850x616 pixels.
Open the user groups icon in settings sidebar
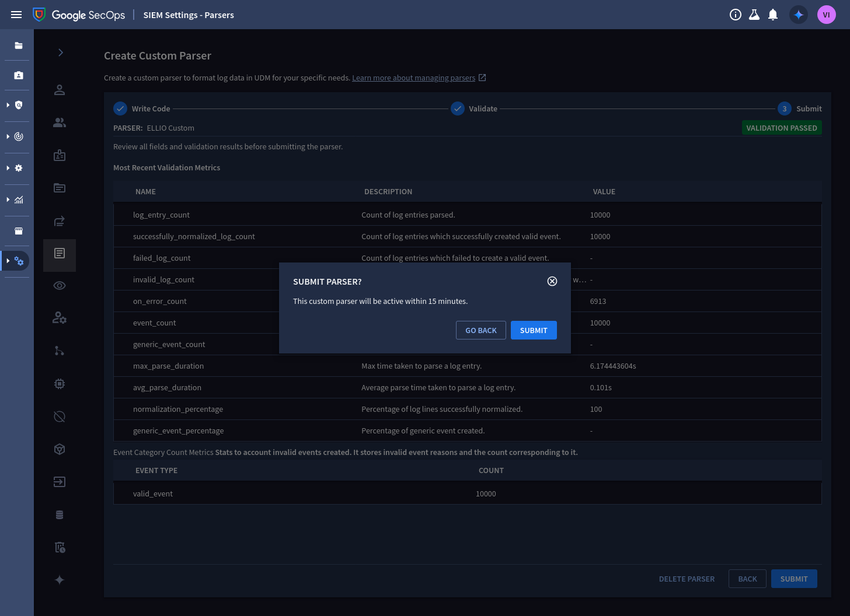point(60,123)
